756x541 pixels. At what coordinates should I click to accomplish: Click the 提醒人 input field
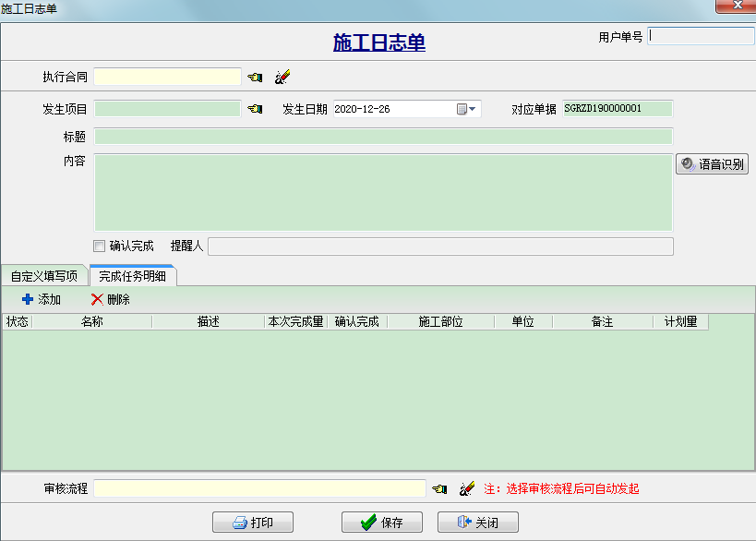(440, 246)
